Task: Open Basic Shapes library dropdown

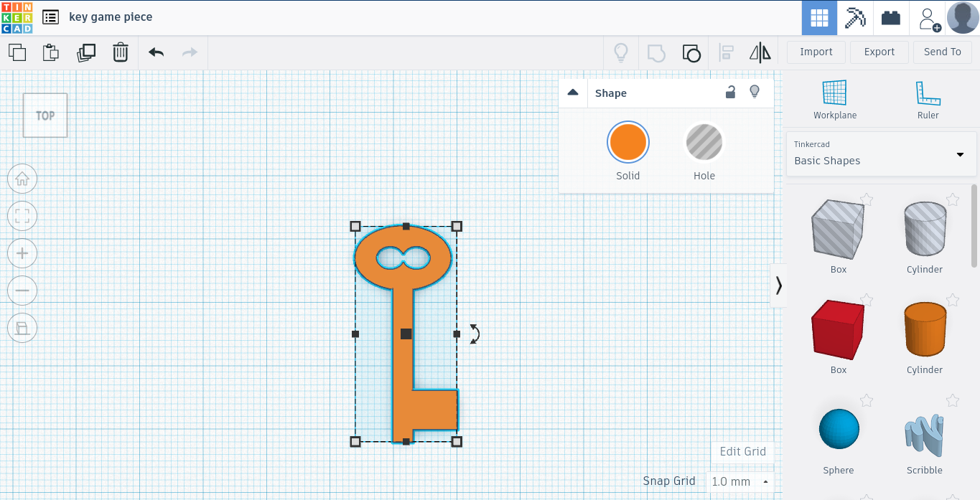Action: pos(882,154)
